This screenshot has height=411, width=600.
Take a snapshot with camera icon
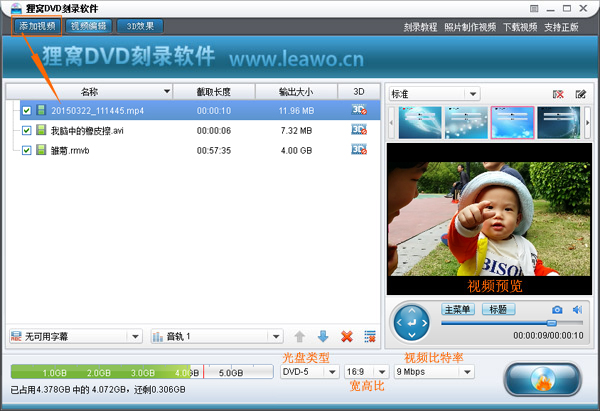coord(557,310)
